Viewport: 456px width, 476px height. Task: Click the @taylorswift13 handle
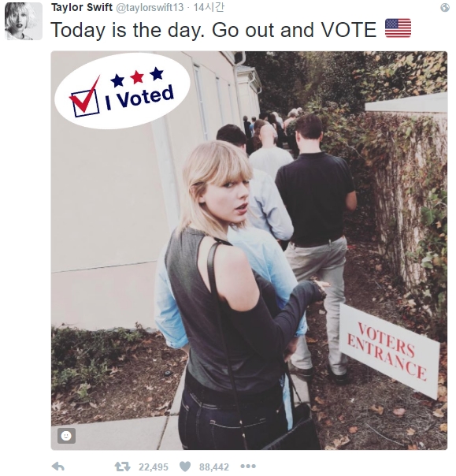(x=150, y=7)
